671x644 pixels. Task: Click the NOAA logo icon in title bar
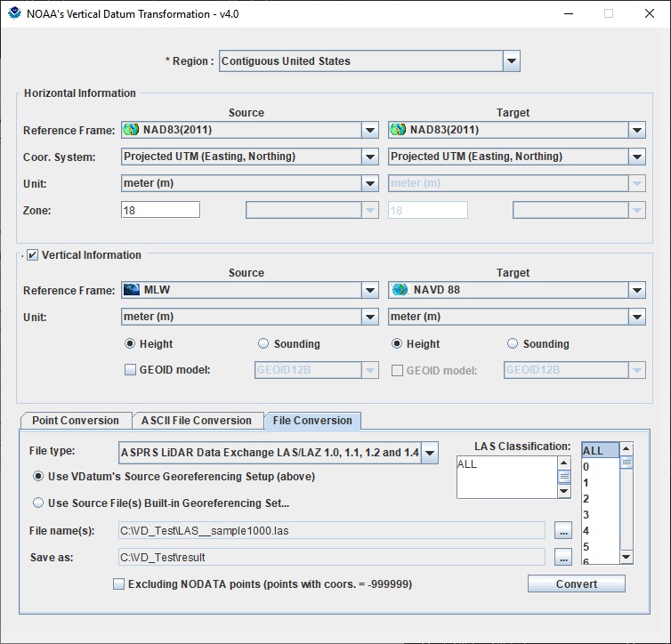[14, 13]
